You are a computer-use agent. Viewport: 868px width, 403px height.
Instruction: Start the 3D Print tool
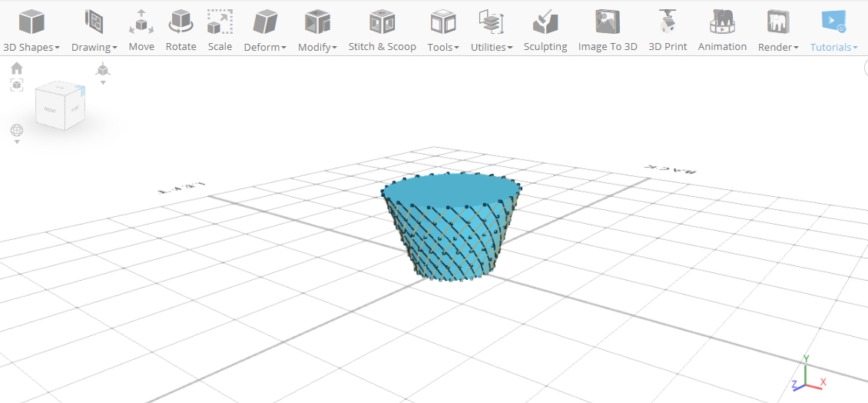coord(668,31)
